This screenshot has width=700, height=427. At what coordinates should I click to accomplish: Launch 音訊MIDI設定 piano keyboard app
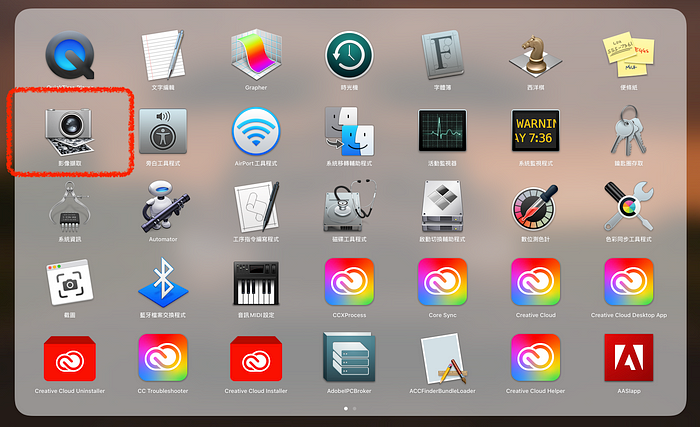tap(256, 283)
